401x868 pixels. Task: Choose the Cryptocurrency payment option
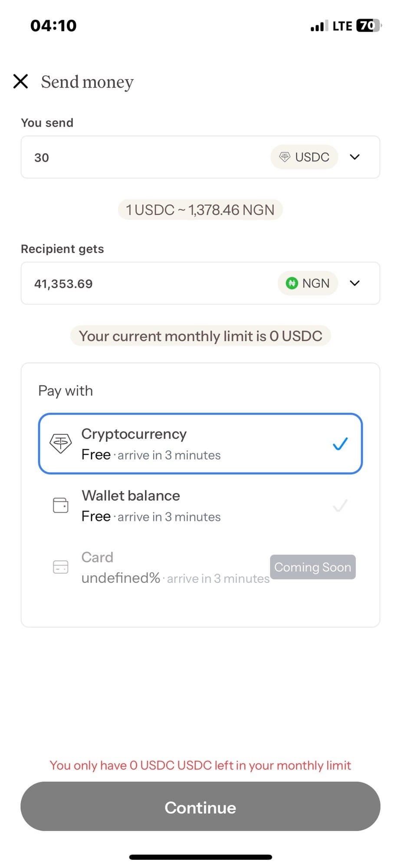click(x=200, y=444)
